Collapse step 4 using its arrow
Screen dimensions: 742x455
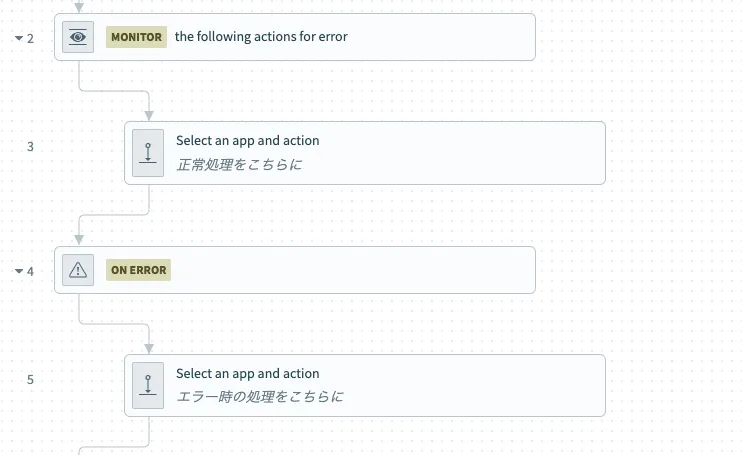(x=18, y=271)
